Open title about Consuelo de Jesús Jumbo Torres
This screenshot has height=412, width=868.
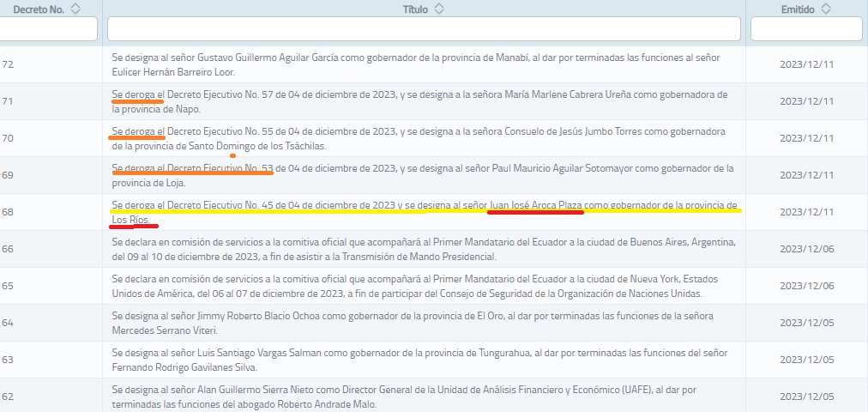pyautogui.click(x=419, y=138)
